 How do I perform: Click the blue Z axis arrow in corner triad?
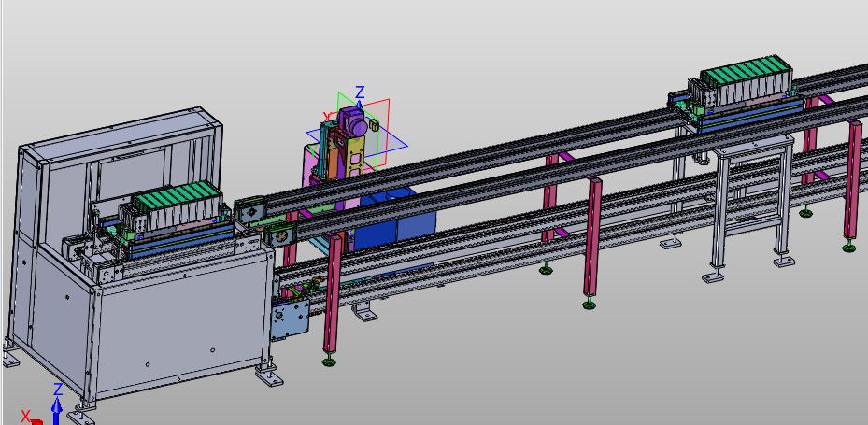click(57, 405)
